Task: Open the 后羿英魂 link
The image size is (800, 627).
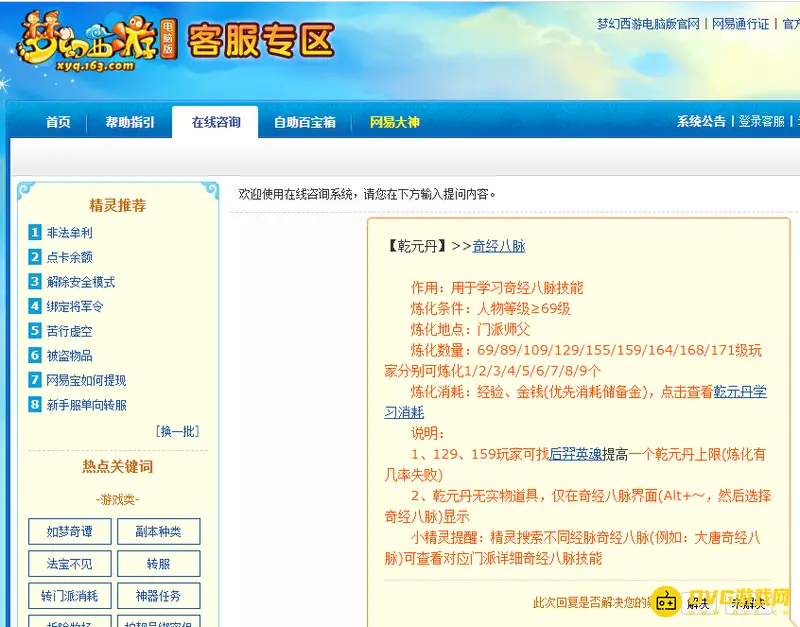Action: point(576,454)
